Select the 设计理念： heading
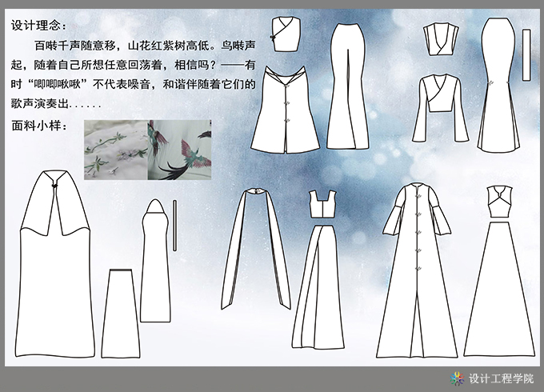 click(x=39, y=26)
